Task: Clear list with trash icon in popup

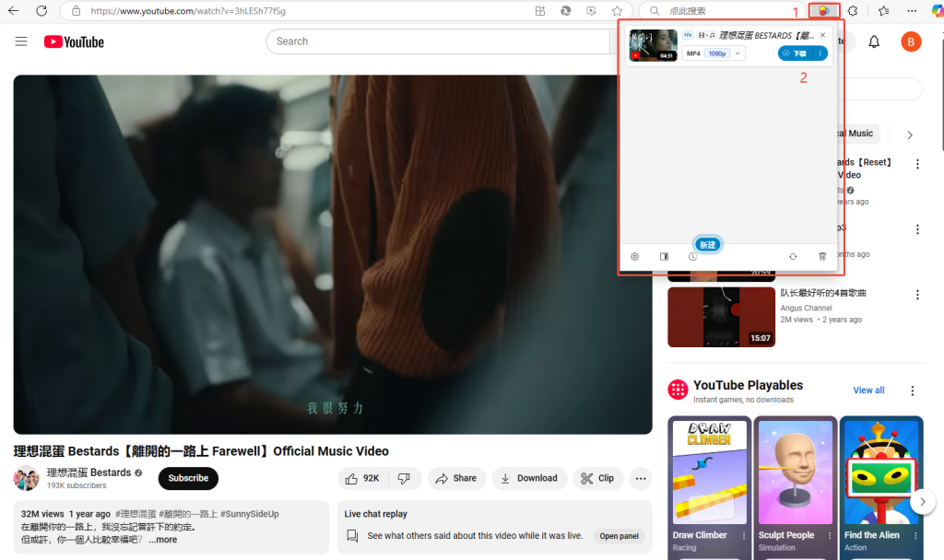Action: click(x=822, y=256)
